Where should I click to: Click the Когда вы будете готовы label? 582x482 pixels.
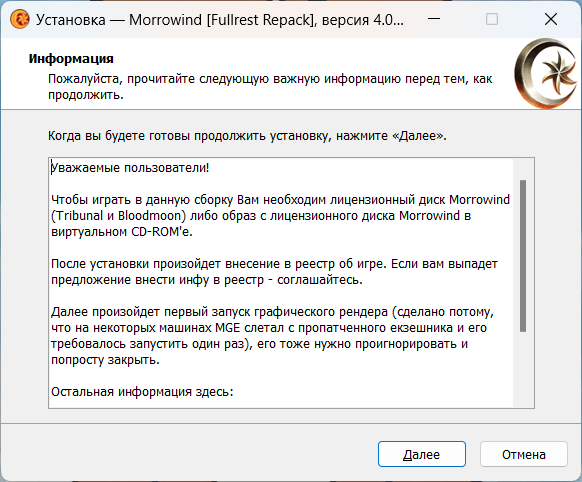coord(247,136)
